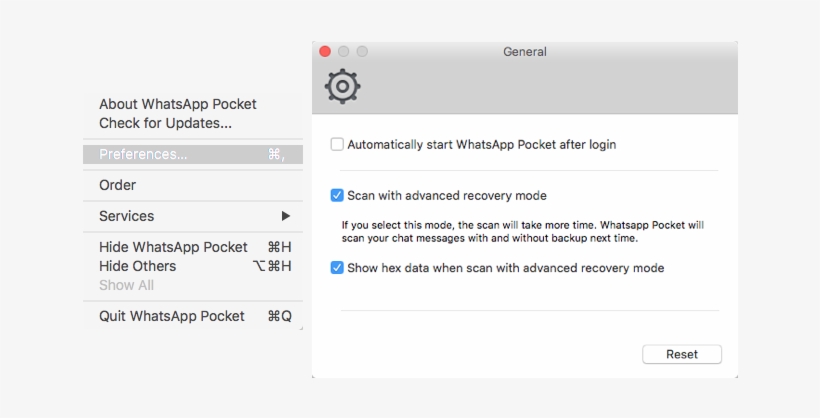Click the General window title text

coord(525,52)
